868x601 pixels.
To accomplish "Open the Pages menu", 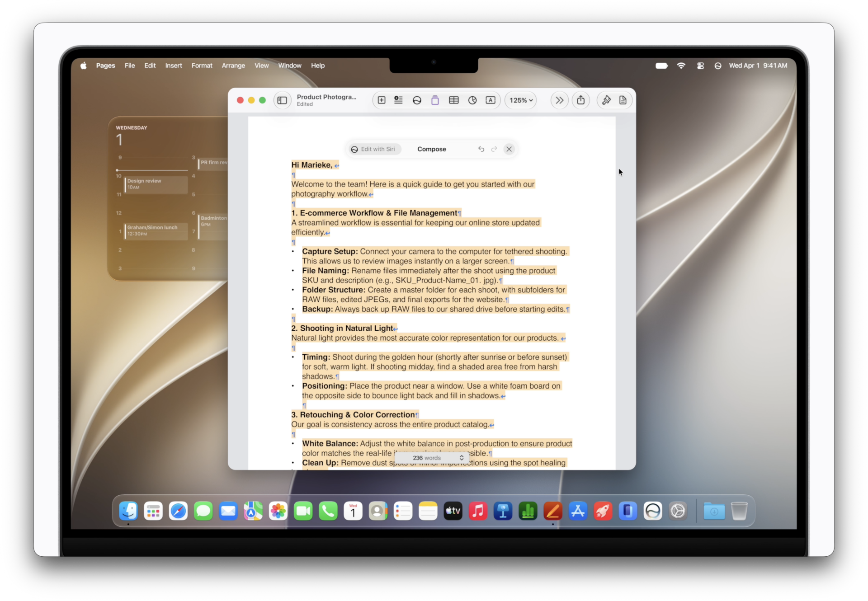I will (105, 66).
